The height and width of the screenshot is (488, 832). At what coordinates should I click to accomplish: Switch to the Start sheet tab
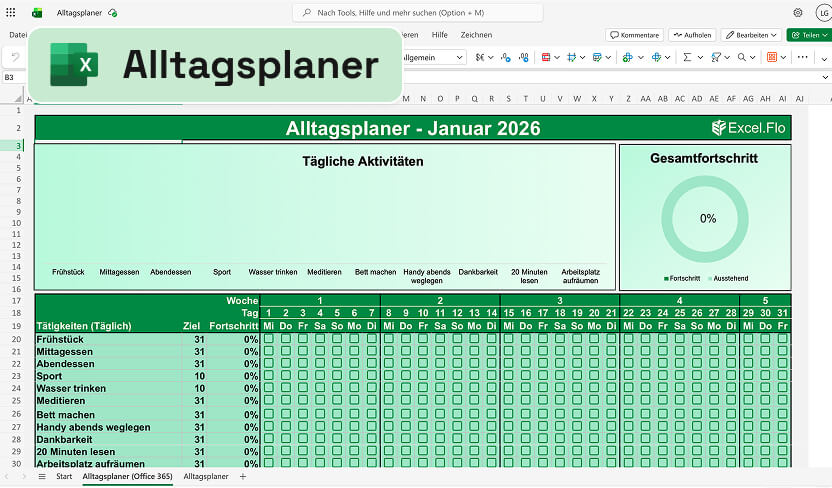pyautogui.click(x=64, y=477)
